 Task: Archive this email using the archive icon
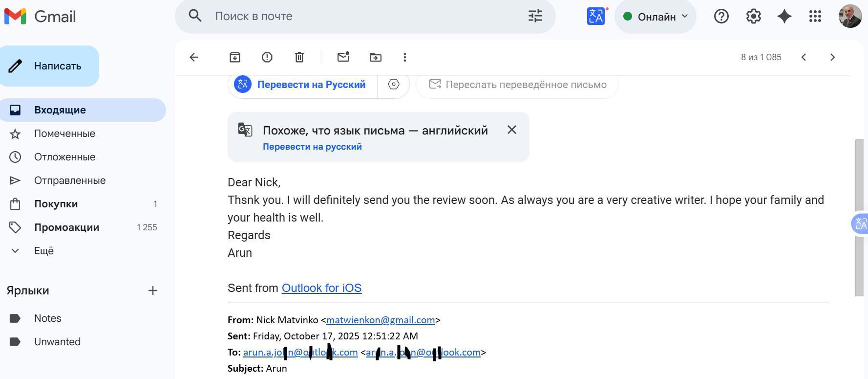(x=235, y=57)
